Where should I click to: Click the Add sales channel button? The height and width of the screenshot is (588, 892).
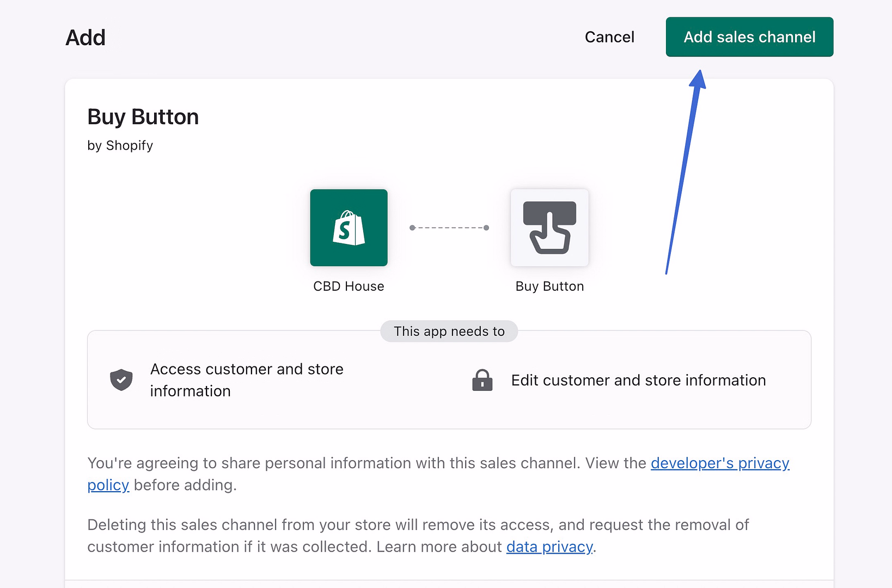point(749,36)
